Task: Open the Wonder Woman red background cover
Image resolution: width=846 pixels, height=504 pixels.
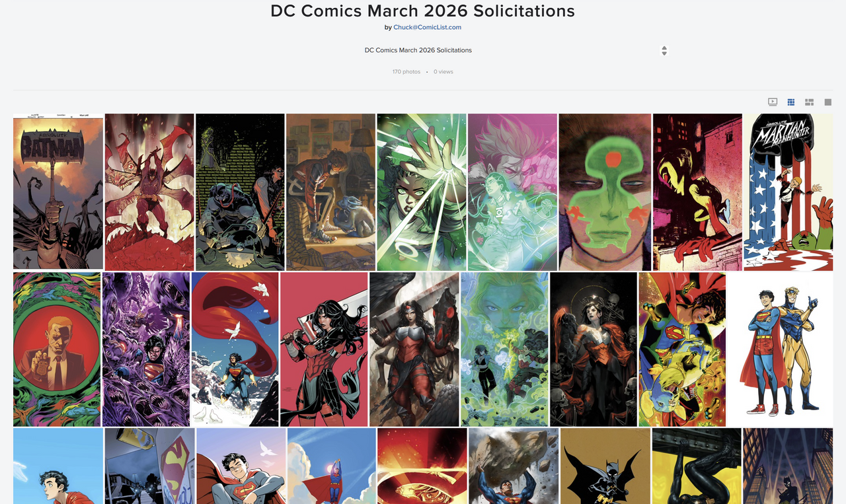Action: pos(324,349)
